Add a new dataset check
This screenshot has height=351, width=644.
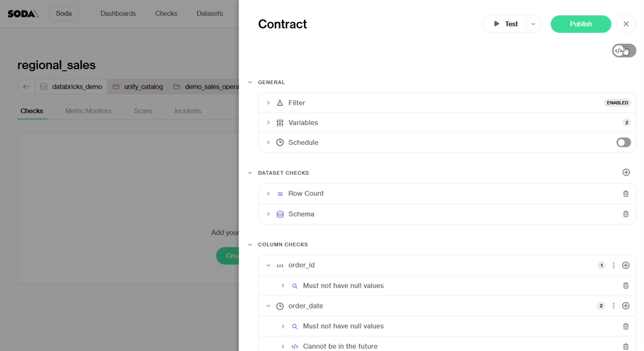point(626,173)
